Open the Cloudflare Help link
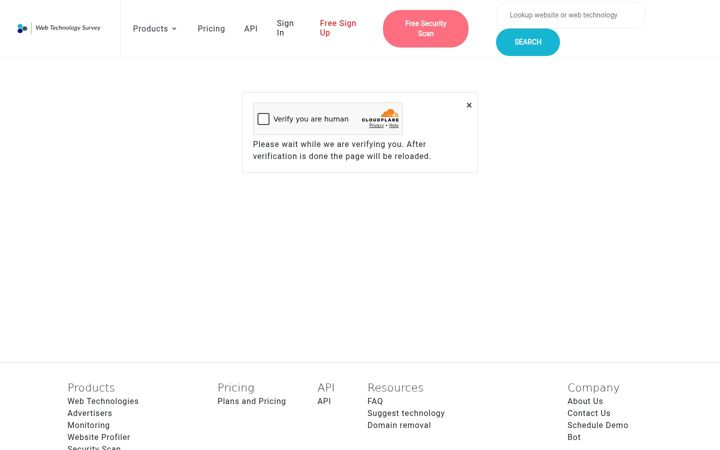 click(394, 126)
